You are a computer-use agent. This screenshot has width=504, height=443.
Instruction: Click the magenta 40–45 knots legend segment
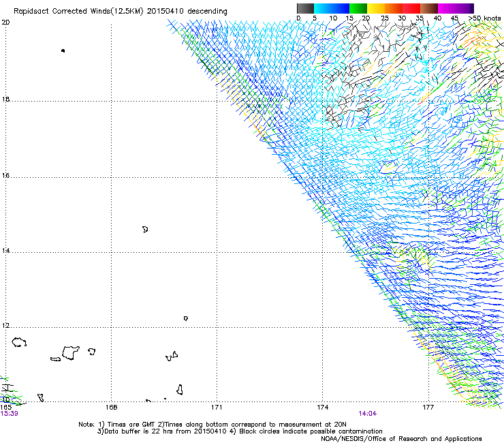coord(447,8)
